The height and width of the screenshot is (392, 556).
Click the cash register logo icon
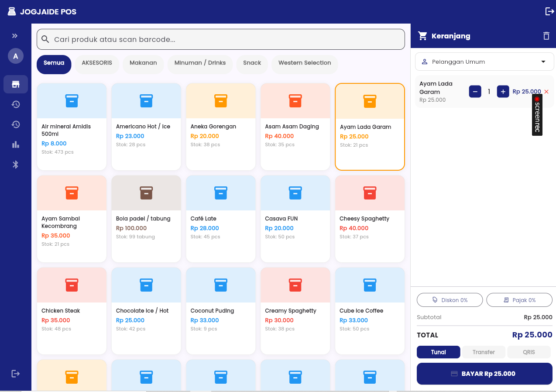tap(12, 11)
